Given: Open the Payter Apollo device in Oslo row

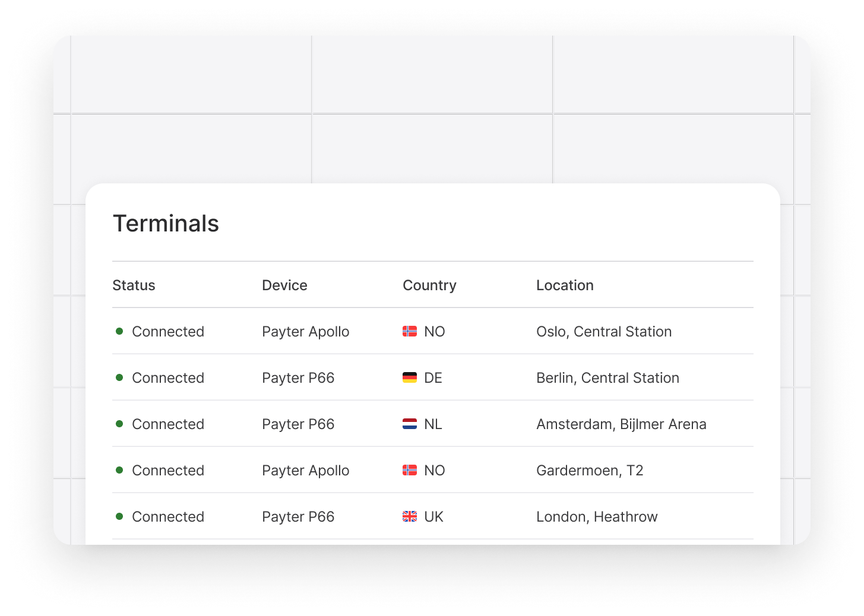Looking at the screenshot, I should [x=305, y=331].
